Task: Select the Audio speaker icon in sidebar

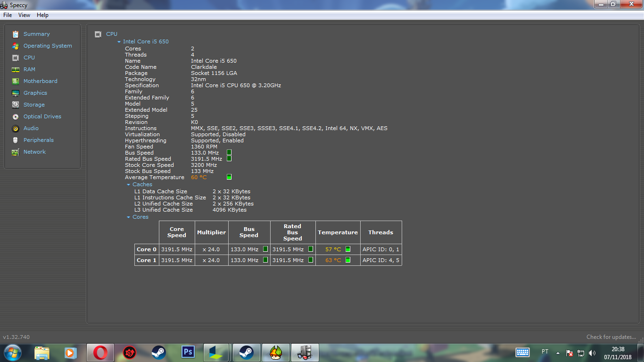Action: pos(16,128)
